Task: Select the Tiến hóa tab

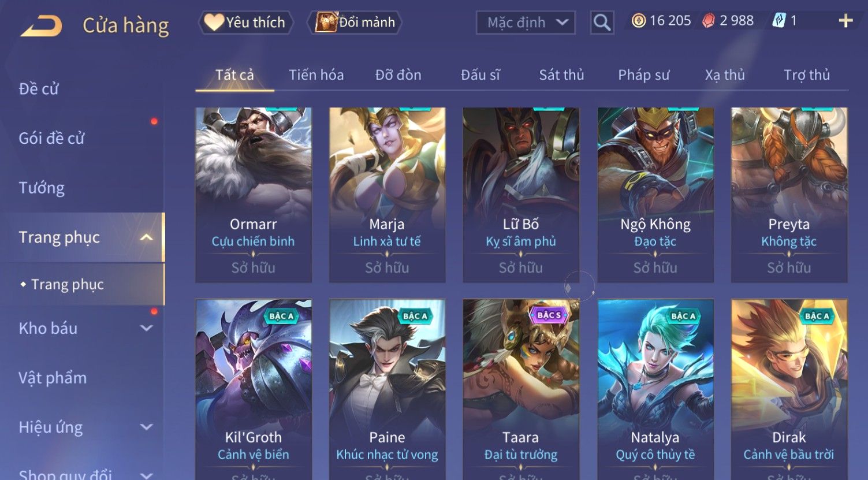Action: point(316,75)
